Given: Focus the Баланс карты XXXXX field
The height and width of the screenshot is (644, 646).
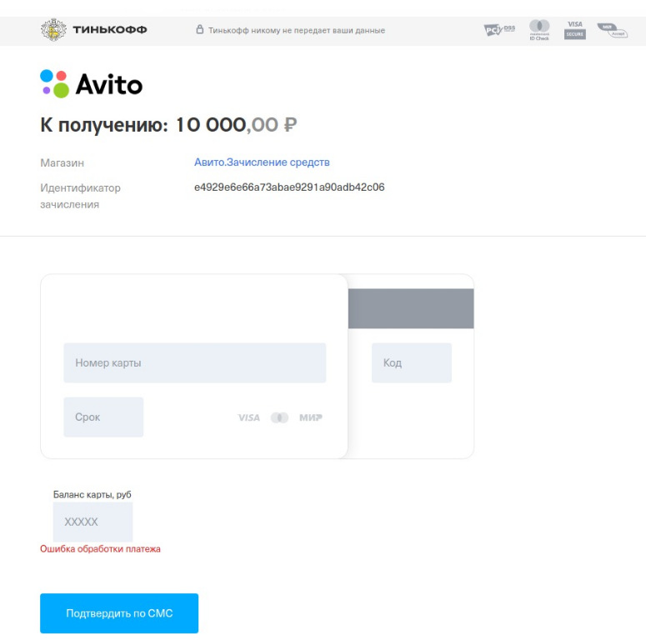Looking at the screenshot, I should 93,522.
